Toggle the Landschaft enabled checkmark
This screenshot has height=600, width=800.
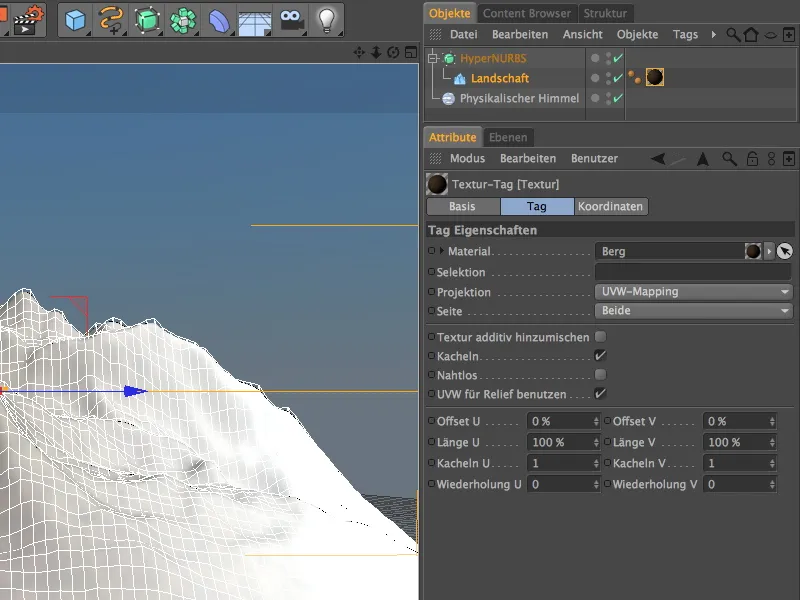point(618,78)
